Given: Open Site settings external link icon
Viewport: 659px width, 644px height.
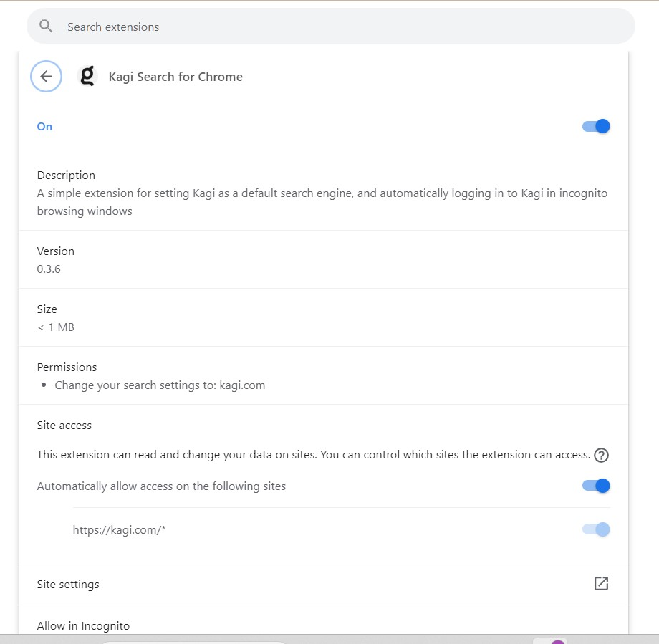Looking at the screenshot, I should click(601, 584).
